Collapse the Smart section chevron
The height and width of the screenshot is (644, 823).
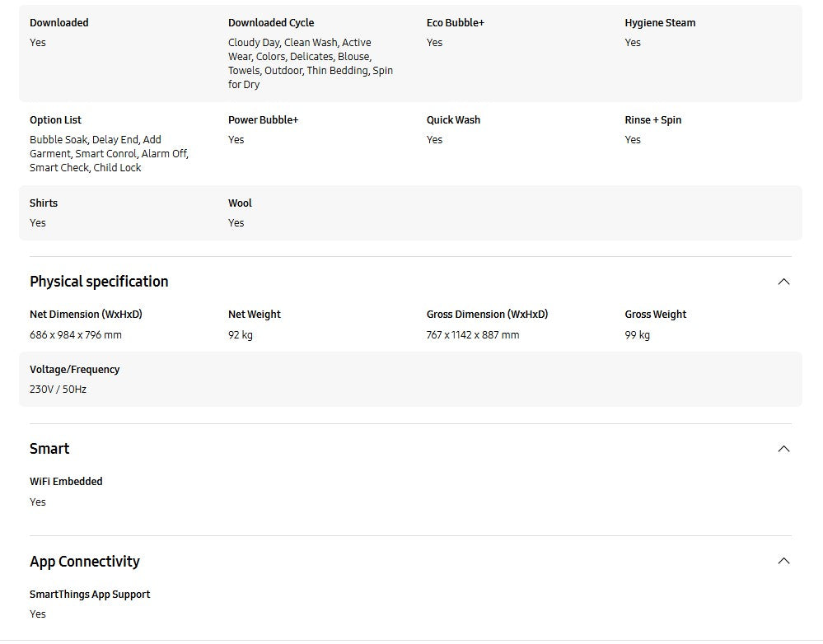pos(783,449)
